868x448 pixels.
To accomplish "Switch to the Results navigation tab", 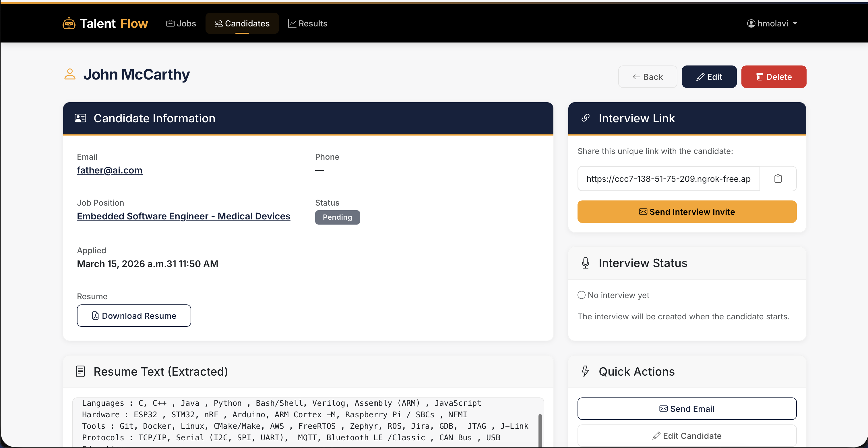I will pos(307,24).
